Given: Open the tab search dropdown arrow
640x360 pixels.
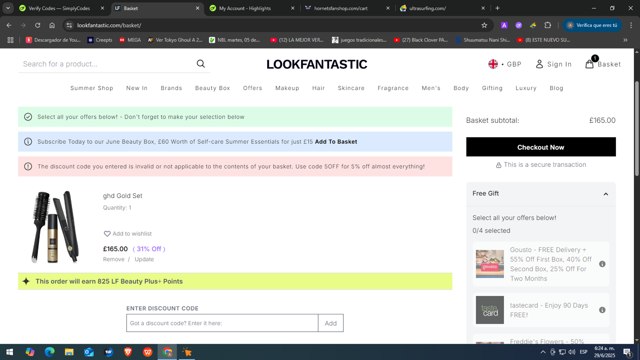Looking at the screenshot, I should tap(8, 8).
